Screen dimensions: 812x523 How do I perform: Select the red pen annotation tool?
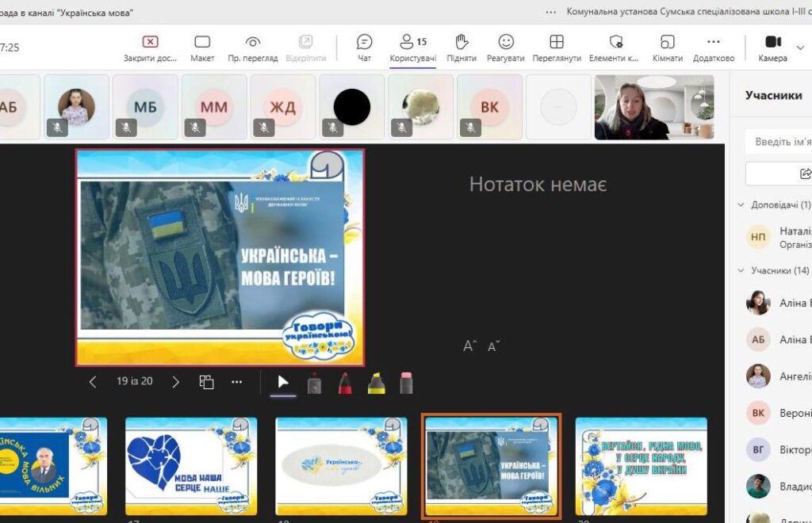tap(346, 384)
